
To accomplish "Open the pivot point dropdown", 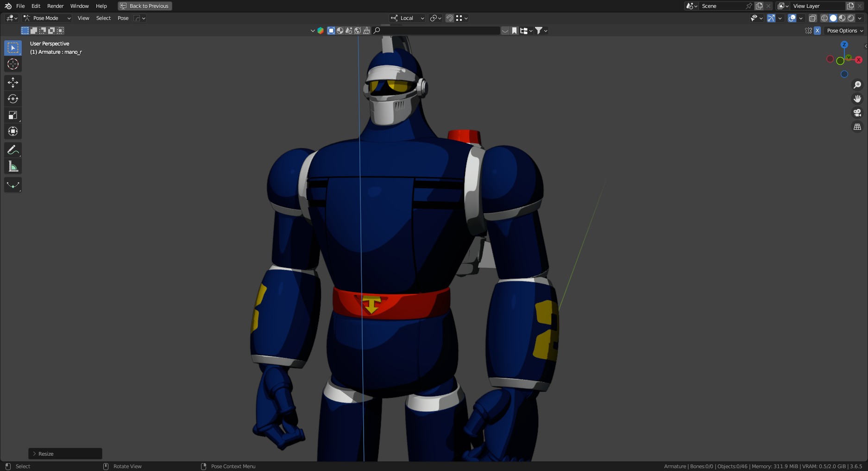I will click(435, 18).
